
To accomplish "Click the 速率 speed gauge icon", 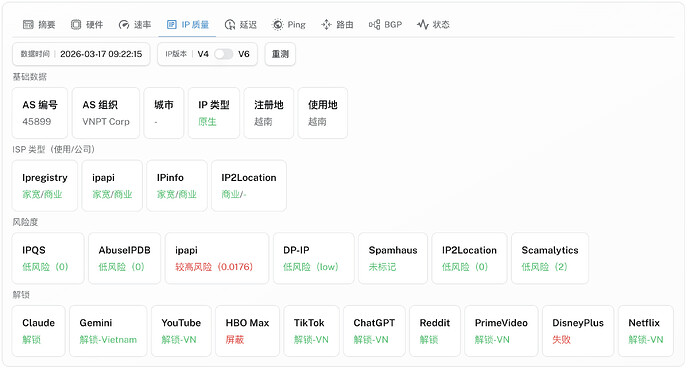I will click(124, 25).
